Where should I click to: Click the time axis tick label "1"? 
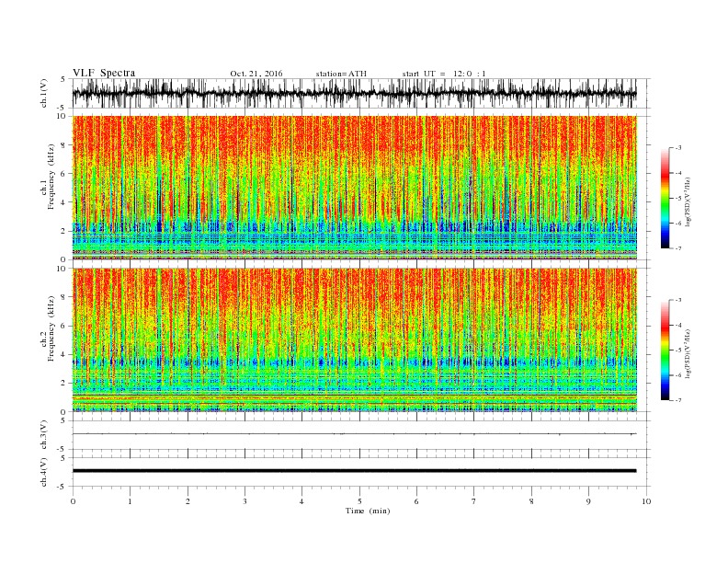click(x=130, y=501)
